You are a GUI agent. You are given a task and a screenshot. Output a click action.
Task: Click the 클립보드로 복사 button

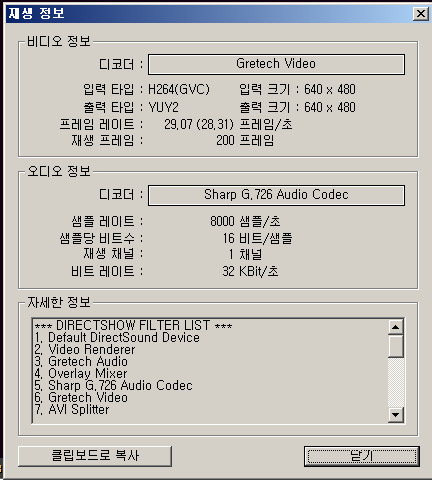[95, 456]
